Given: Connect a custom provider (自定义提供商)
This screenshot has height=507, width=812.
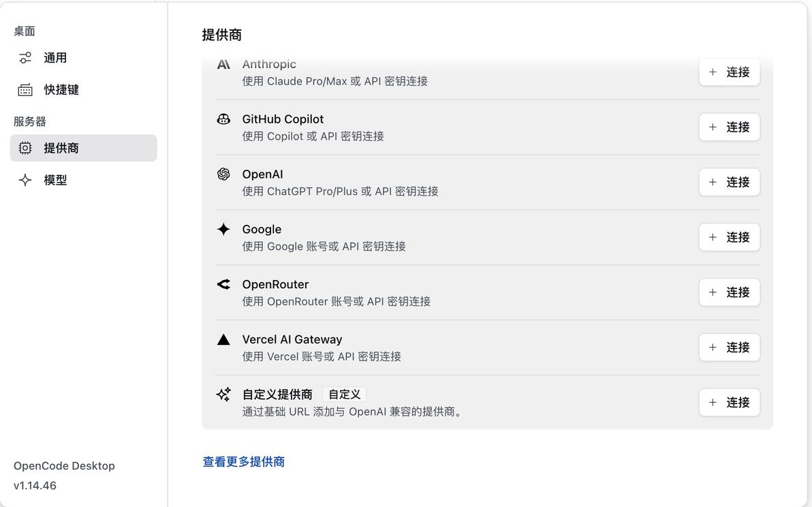Looking at the screenshot, I should (729, 402).
